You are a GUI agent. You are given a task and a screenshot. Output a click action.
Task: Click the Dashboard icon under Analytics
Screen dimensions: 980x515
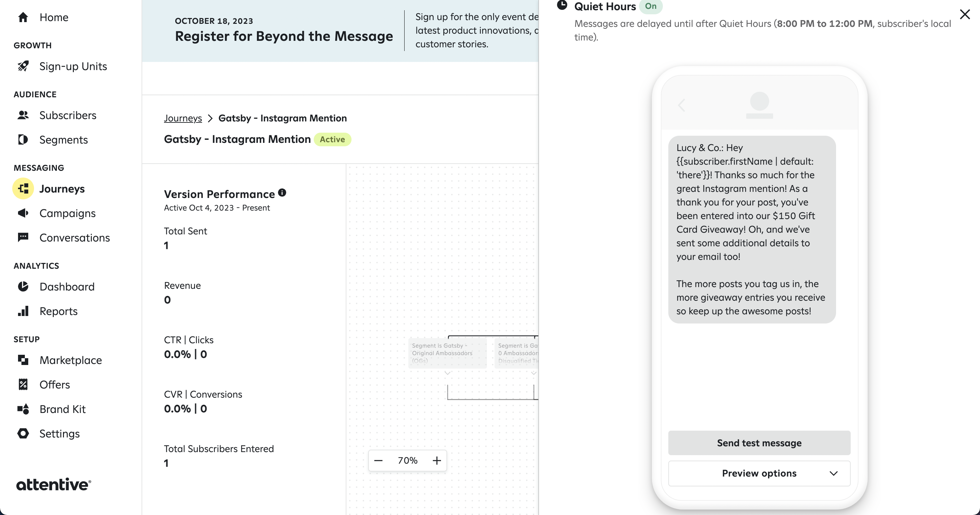pos(23,286)
